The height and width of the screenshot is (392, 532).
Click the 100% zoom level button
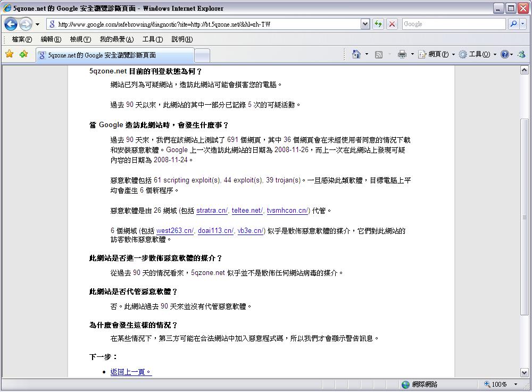click(495, 385)
